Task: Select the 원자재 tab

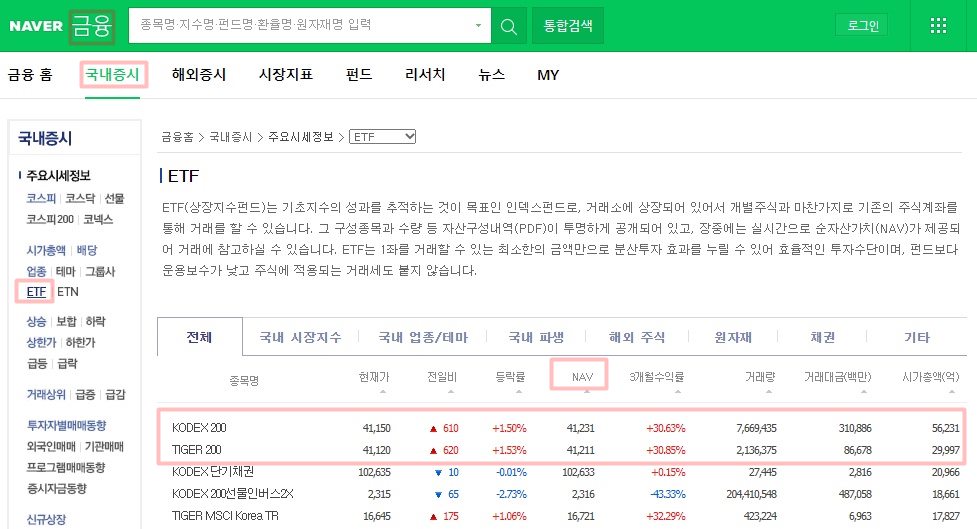Action: (x=733, y=337)
